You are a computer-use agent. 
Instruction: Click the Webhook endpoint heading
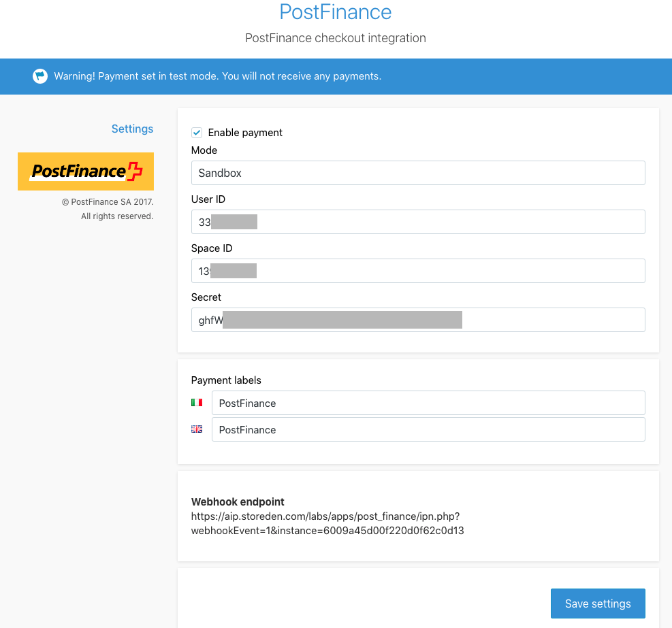[x=238, y=502]
